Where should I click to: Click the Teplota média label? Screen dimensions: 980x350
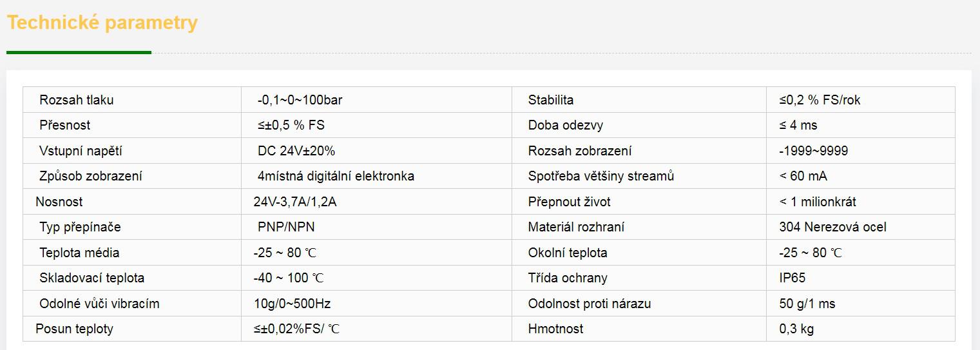tap(79, 253)
